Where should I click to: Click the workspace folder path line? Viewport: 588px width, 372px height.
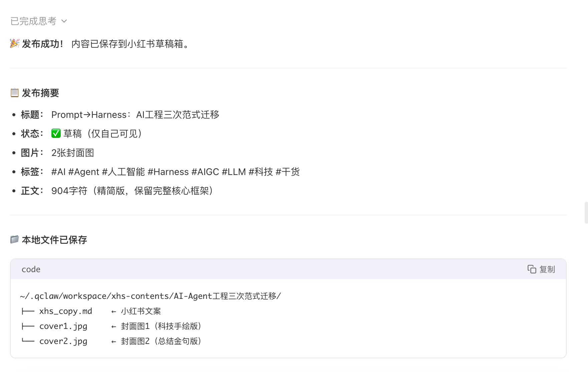(x=151, y=296)
